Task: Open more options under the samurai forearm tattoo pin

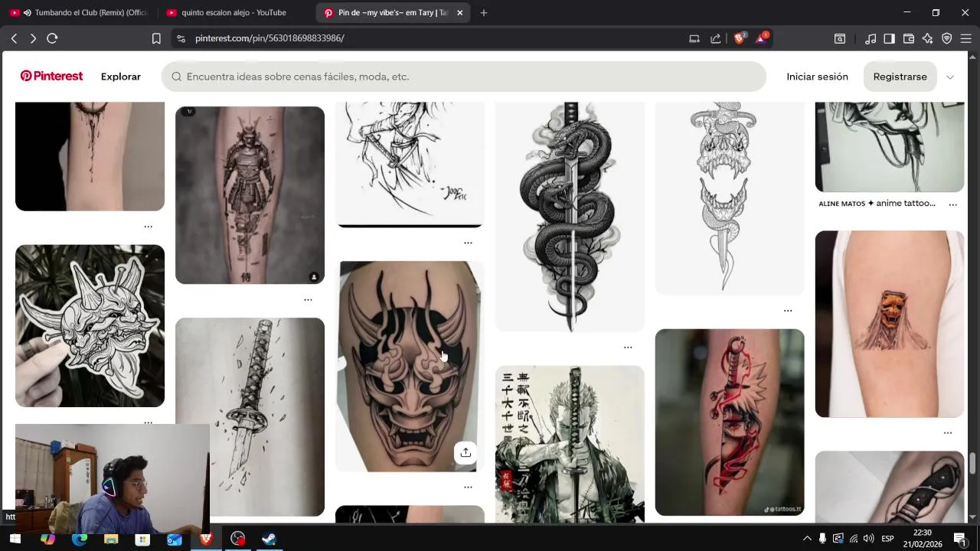Action: (308, 299)
